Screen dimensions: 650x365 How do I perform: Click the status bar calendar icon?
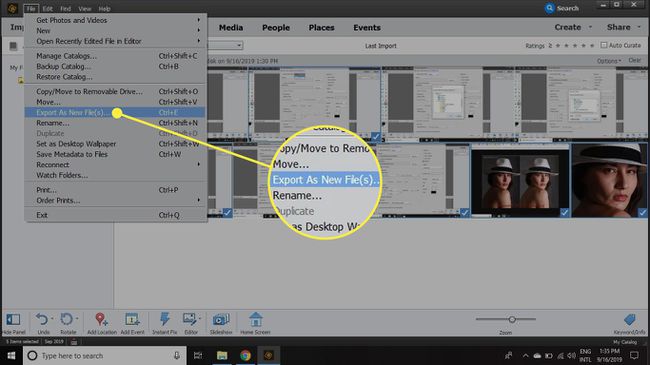click(74, 342)
